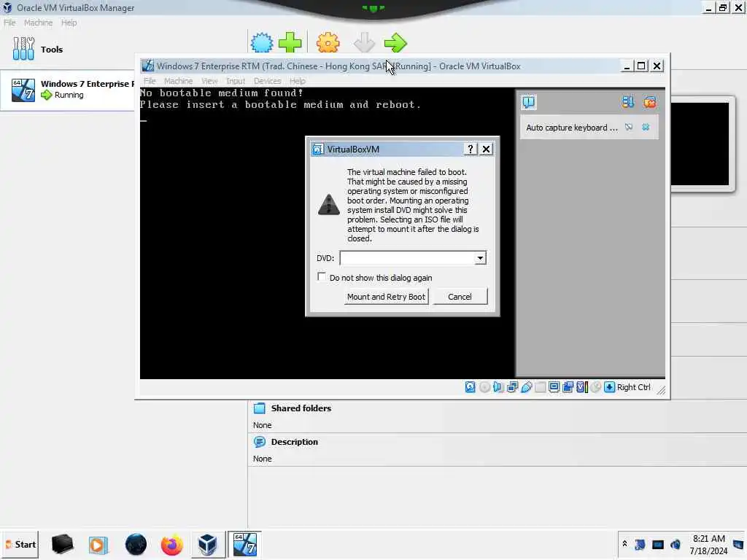Viewport: 747px width, 560px height.
Task: Click the display status bar indicator
Action: click(554, 387)
